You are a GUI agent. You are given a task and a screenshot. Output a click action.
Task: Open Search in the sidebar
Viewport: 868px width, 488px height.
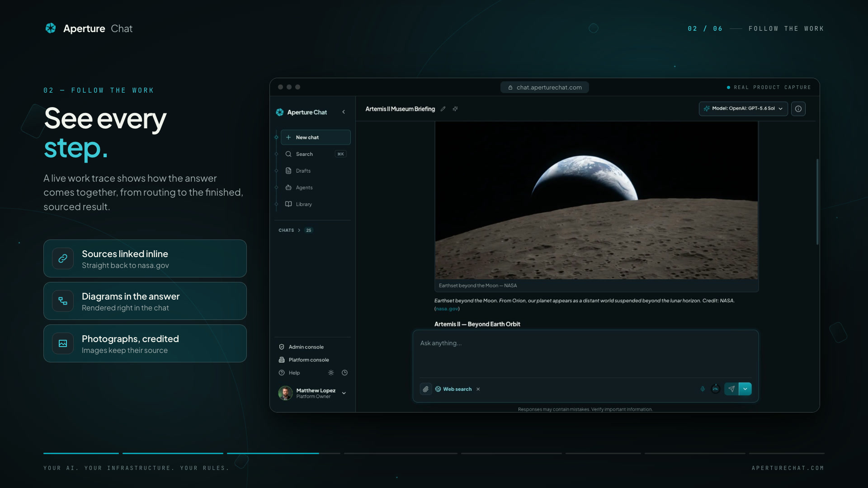[316, 154]
